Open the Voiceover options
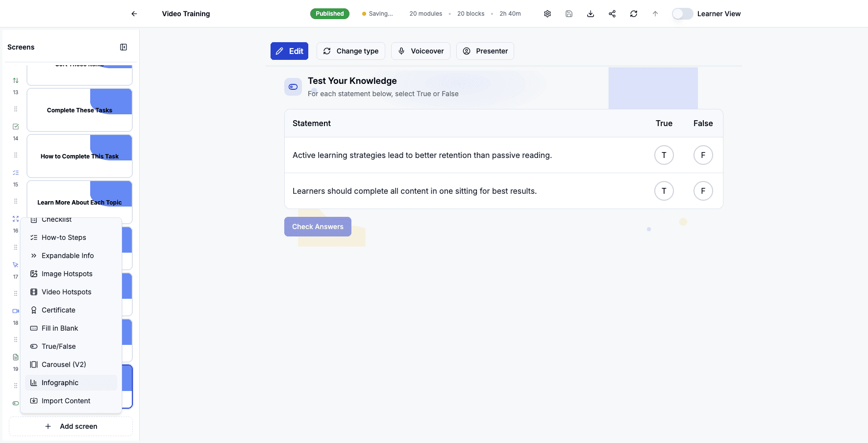This screenshot has width=868, height=443. point(421,51)
